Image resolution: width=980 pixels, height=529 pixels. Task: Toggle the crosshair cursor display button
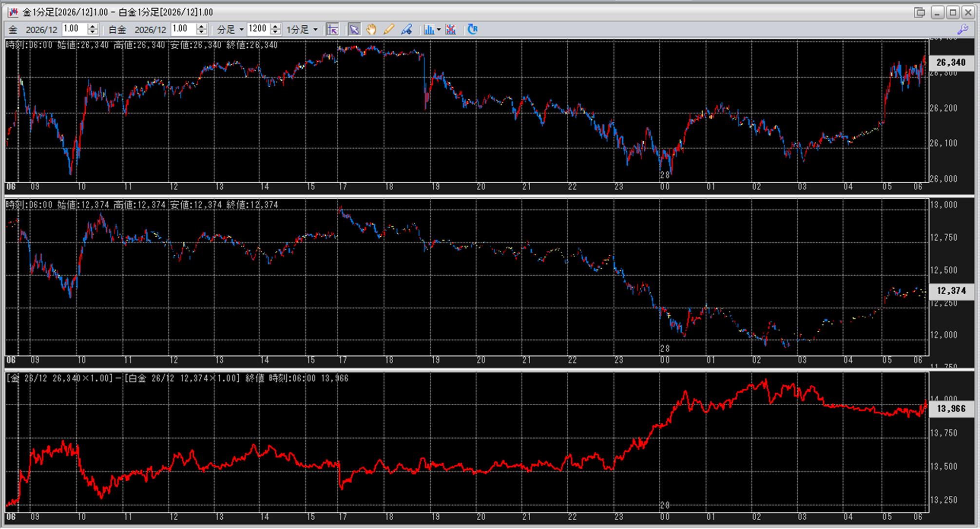coord(332,30)
